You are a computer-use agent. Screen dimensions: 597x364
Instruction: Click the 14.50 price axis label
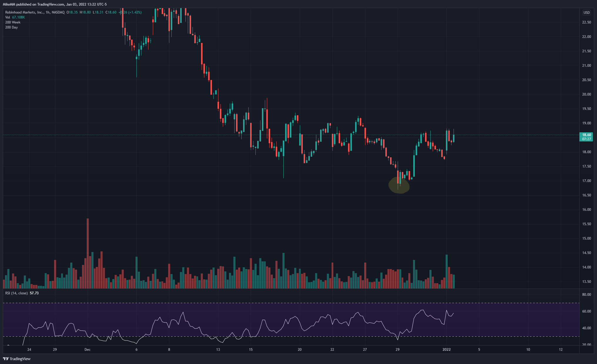586,253
